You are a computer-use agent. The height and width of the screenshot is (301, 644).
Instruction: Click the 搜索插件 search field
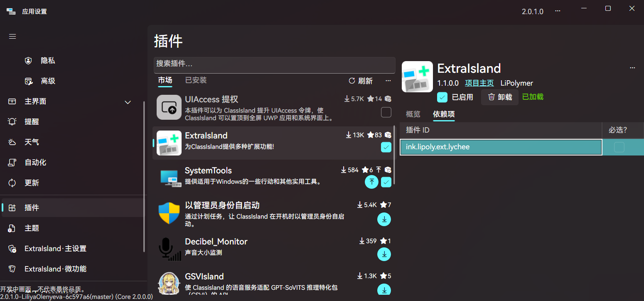coord(274,64)
